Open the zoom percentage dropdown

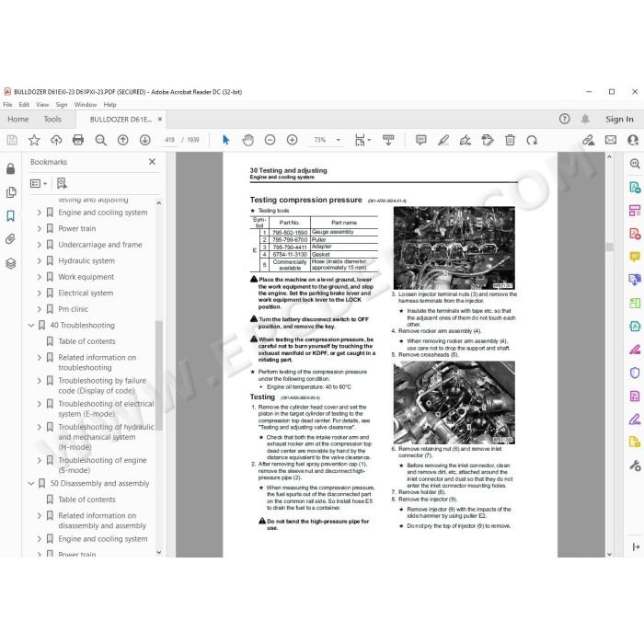tap(338, 140)
